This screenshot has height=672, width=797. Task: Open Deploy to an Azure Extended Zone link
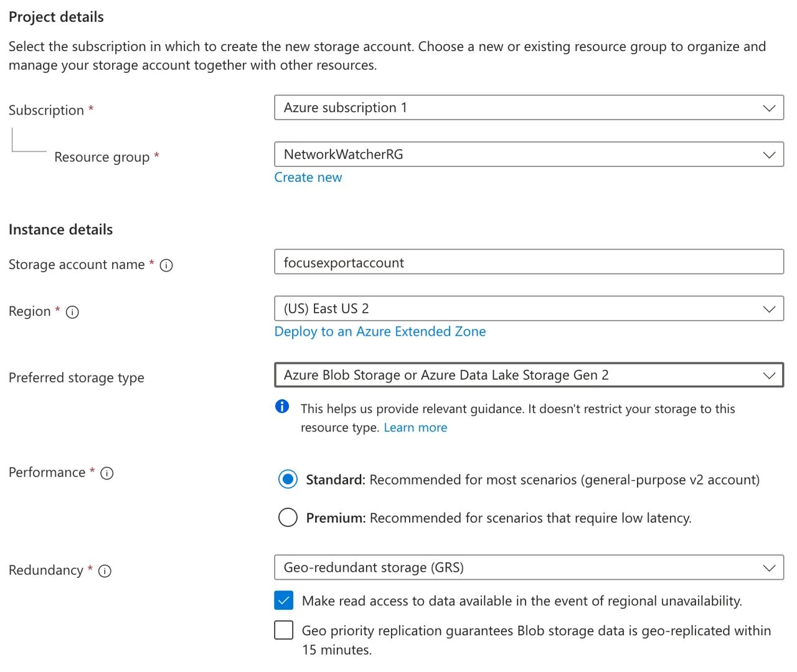tap(380, 331)
